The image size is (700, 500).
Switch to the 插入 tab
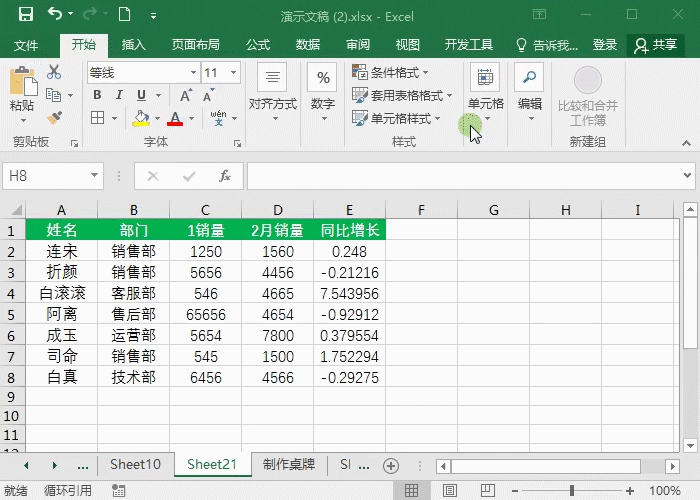coord(133,45)
